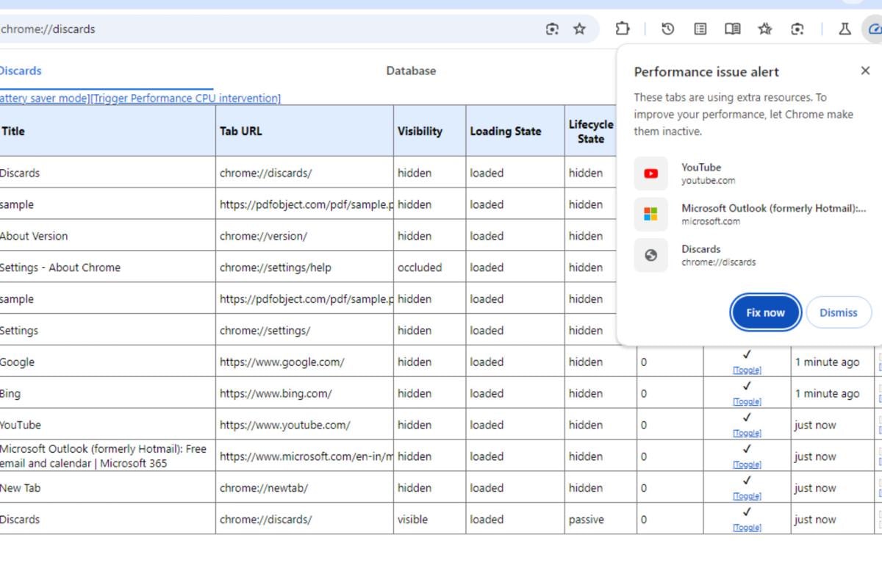Toggle auto discardable for the Google row
The width and height of the screenshot is (882, 588).
click(x=747, y=370)
